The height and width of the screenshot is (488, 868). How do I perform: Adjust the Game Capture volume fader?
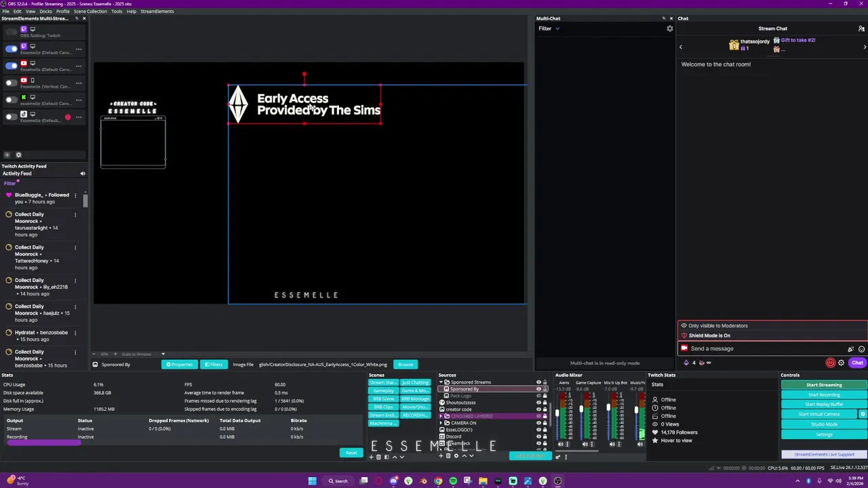click(581, 409)
